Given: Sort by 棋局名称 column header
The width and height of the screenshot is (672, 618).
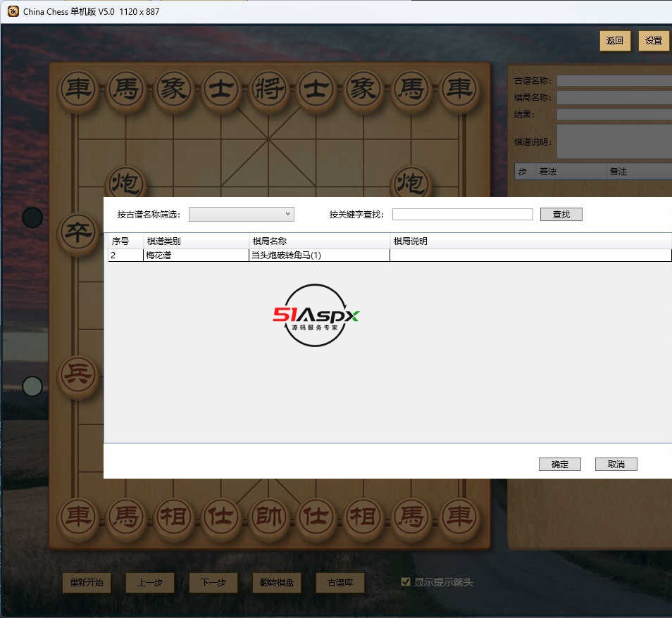Looking at the screenshot, I should (320, 241).
